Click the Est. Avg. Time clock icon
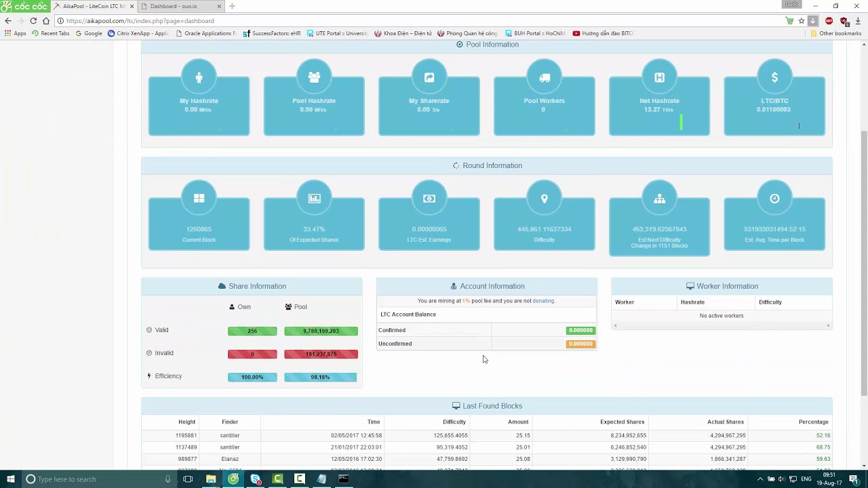The image size is (868, 488). [774, 198]
